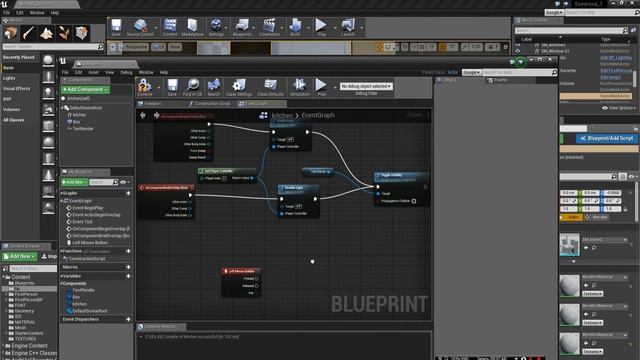Open Content browser from main toolbar
The width and height of the screenshot is (640, 360).
pyautogui.click(x=170, y=27)
